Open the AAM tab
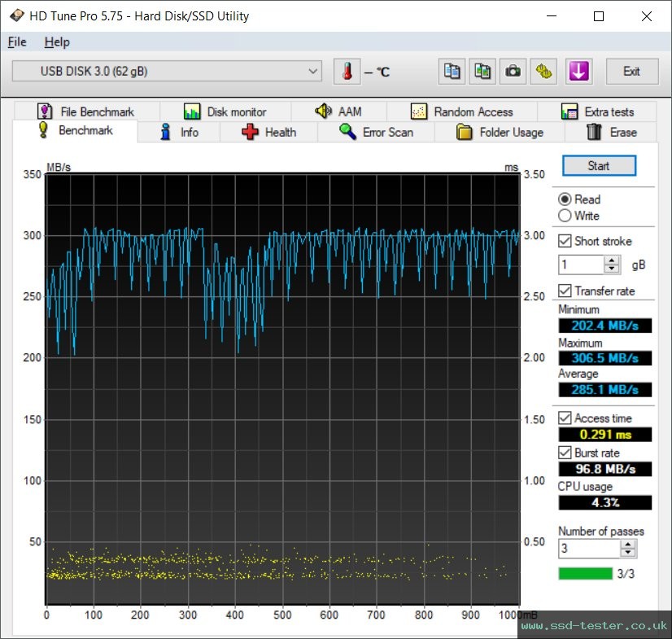This screenshot has height=639, width=672. click(338, 112)
